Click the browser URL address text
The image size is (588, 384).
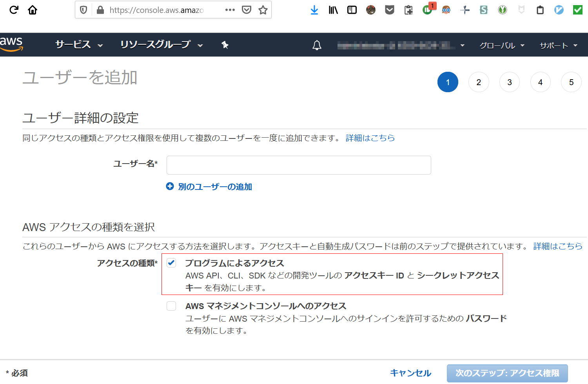(x=156, y=10)
